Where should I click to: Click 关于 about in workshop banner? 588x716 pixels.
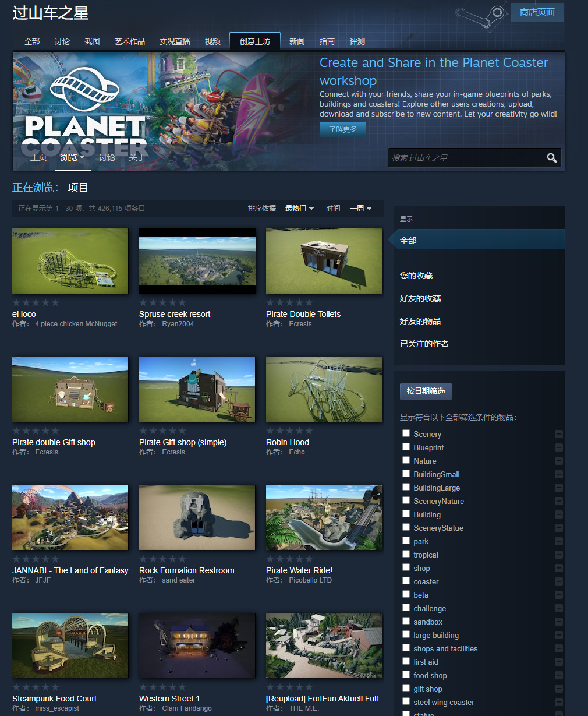(137, 157)
